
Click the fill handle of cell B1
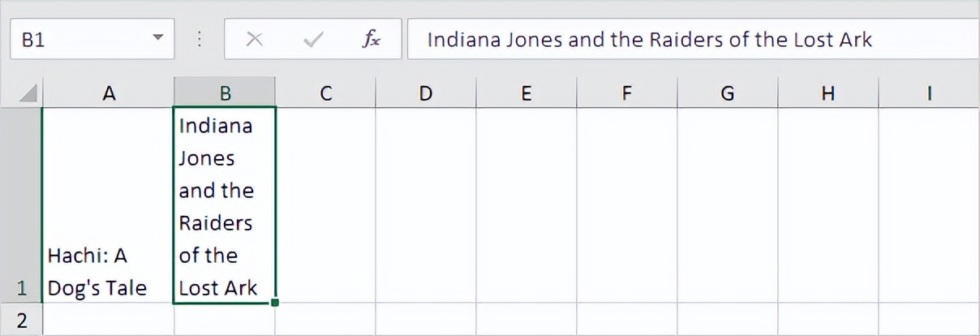(276, 303)
